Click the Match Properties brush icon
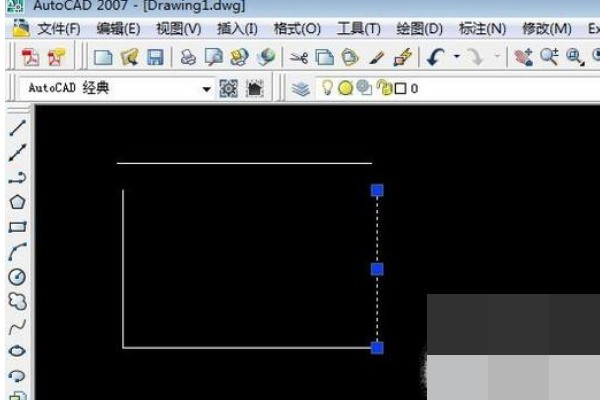 [377, 58]
